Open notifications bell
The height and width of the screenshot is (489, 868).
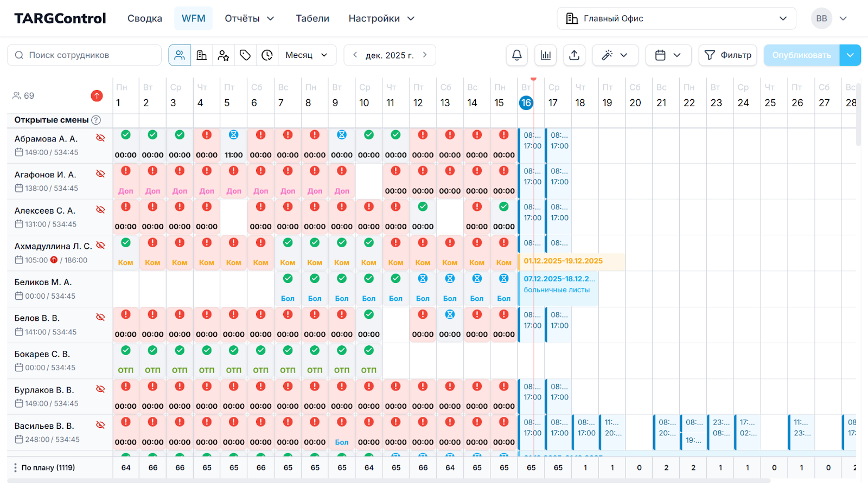pyautogui.click(x=517, y=55)
